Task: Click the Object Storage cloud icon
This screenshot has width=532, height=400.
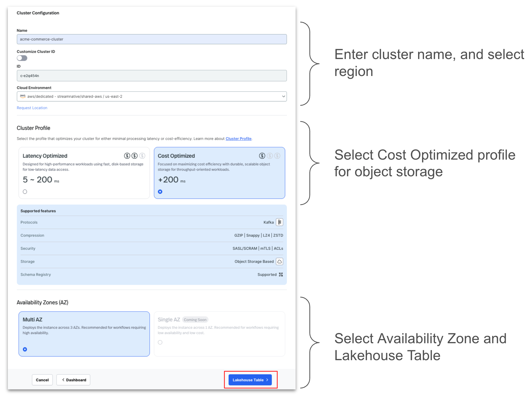Action: click(279, 262)
